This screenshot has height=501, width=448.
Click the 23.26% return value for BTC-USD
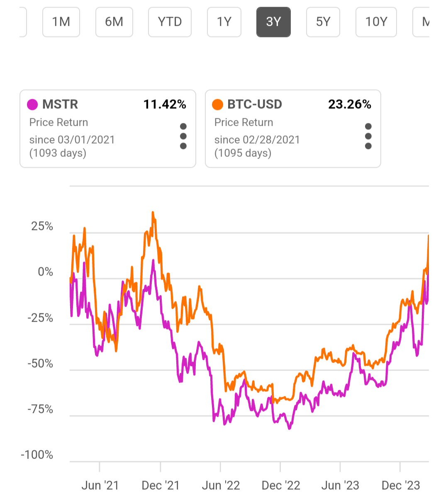coord(350,105)
